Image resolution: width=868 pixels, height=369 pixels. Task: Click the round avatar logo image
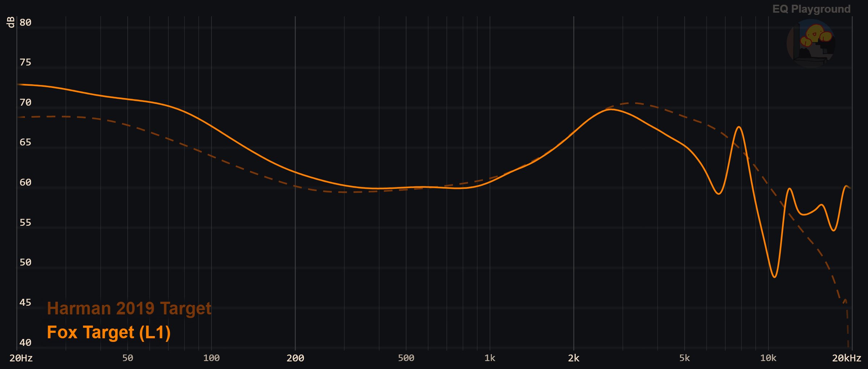coord(811,43)
